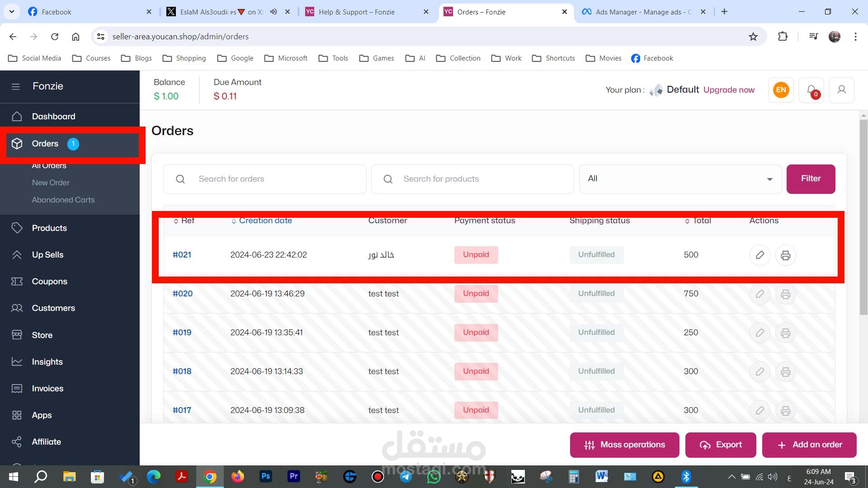Click the page vertical scrollbar
The image size is (868, 488).
click(863, 217)
